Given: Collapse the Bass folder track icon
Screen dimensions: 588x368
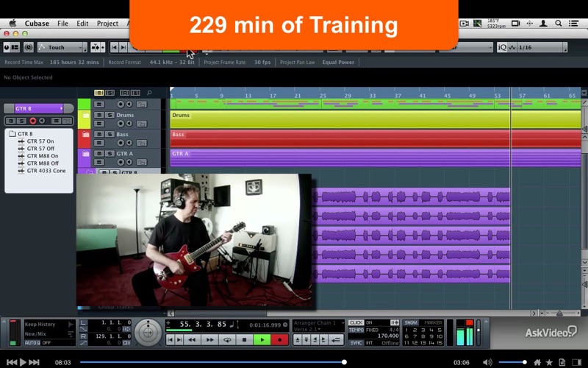Looking at the screenshot, I should [x=85, y=134].
